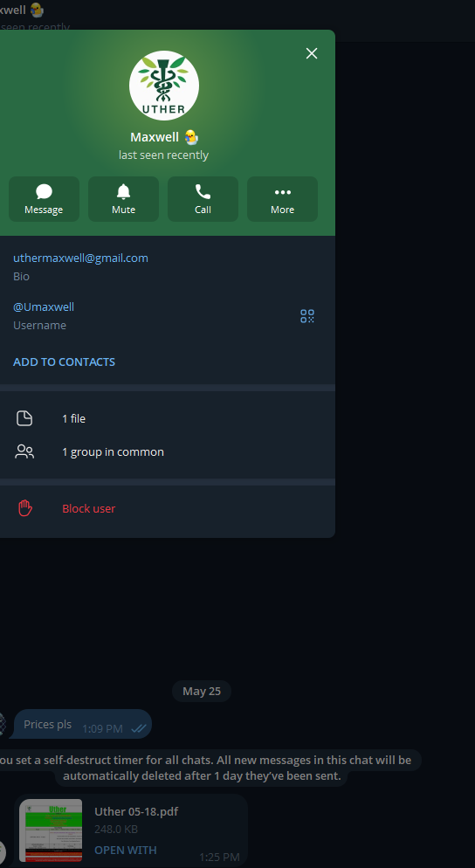
Task: Open the 1 file shared media entry
Action: (x=167, y=418)
